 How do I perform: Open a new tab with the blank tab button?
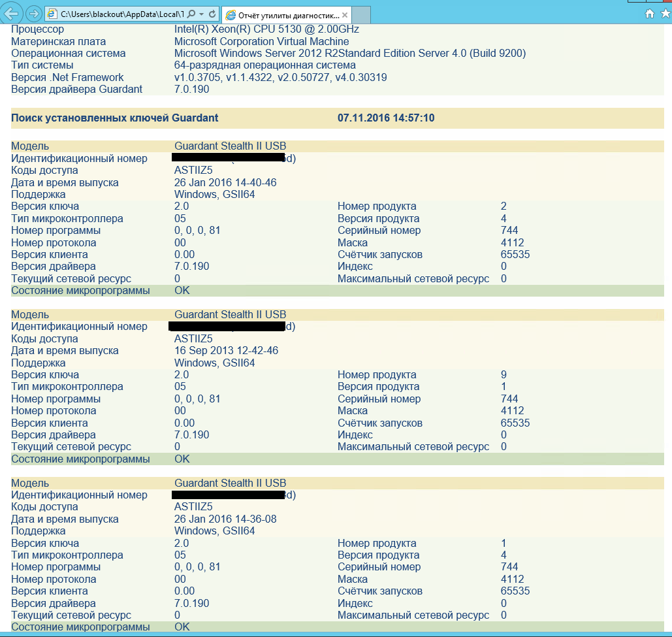361,14
